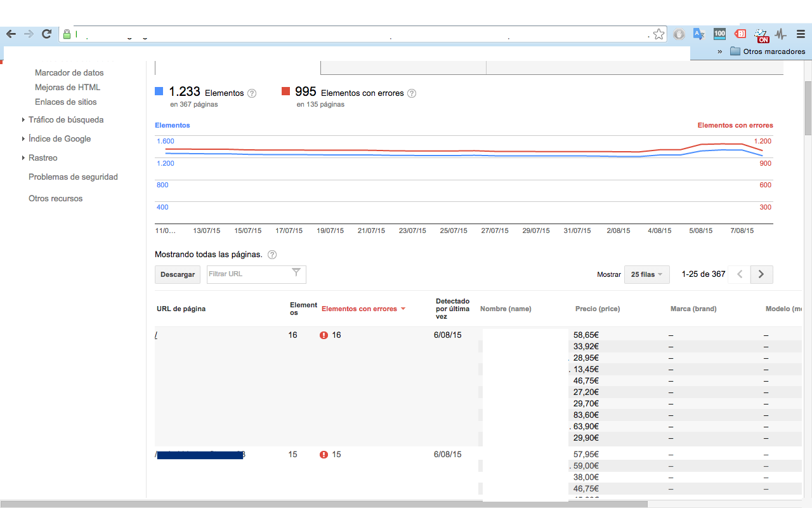
Task: Click the "en 135 páginas" text
Action: [x=320, y=105]
